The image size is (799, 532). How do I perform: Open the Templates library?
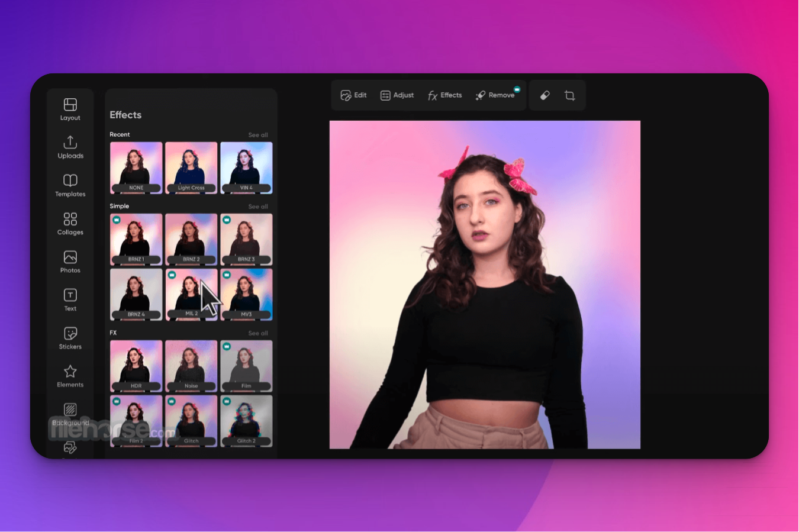[x=70, y=185]
